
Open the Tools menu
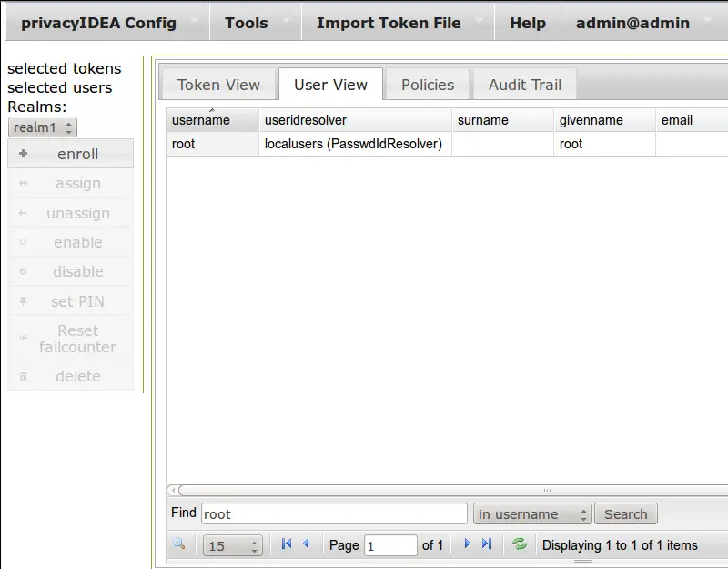(x=256, y=23)
